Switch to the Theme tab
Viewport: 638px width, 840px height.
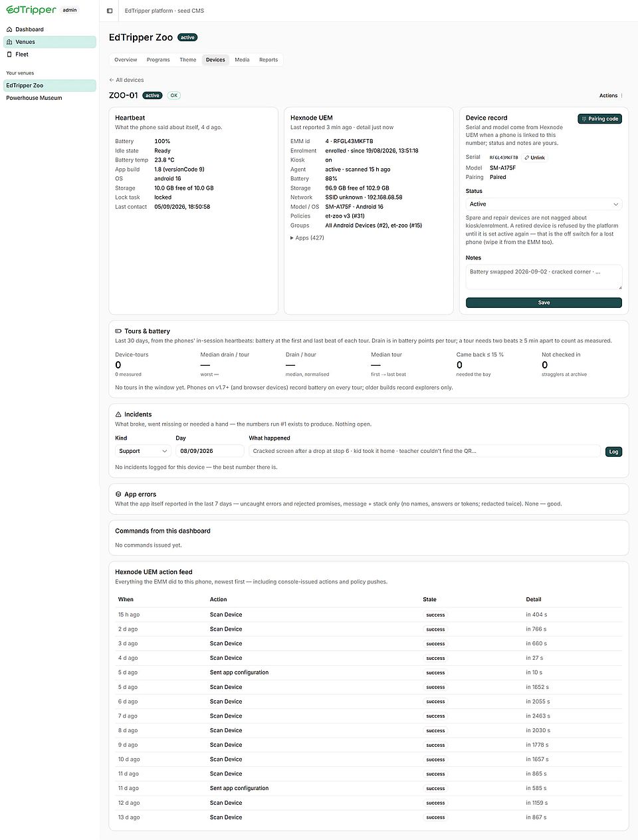pos(188,60)
